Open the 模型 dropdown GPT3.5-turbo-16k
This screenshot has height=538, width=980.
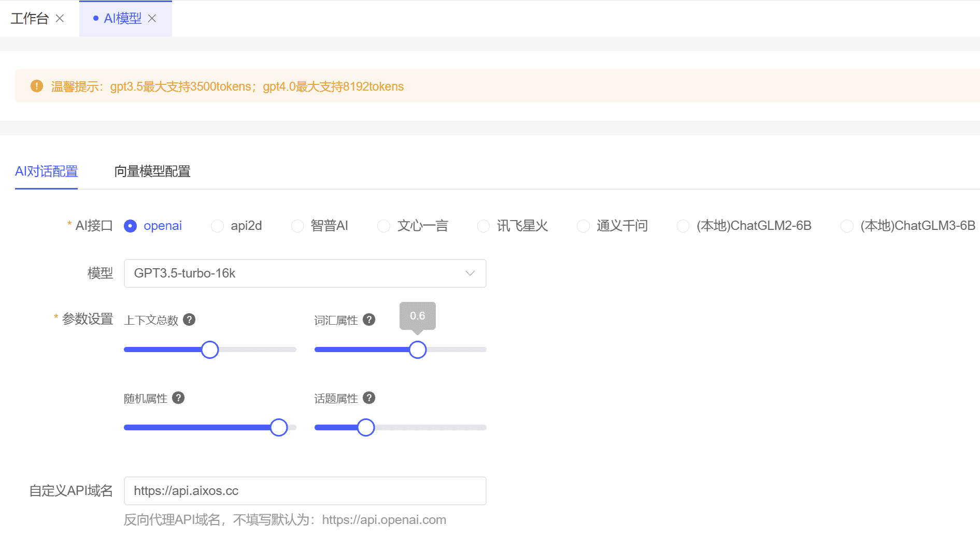tap(305, 273)
